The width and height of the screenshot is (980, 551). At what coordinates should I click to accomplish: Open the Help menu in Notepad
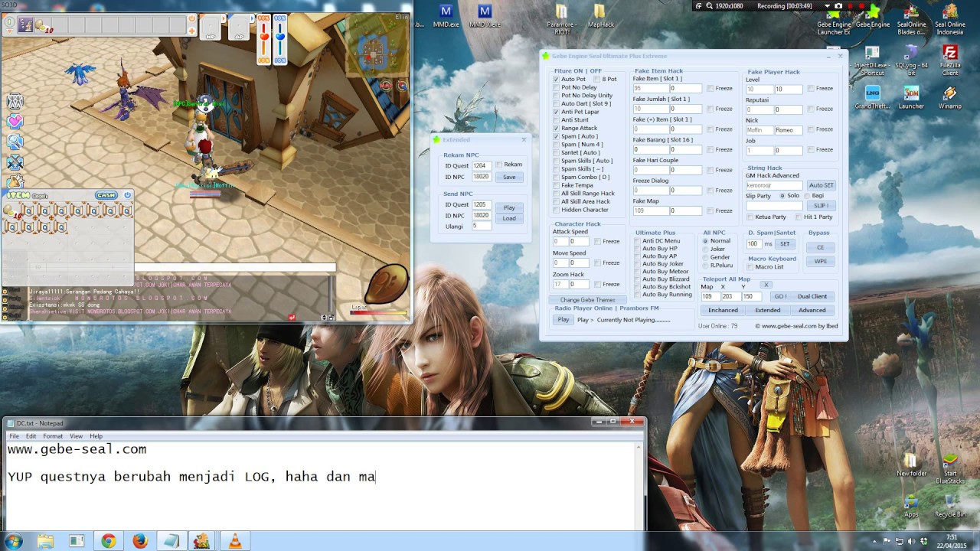tap(96, 436)
